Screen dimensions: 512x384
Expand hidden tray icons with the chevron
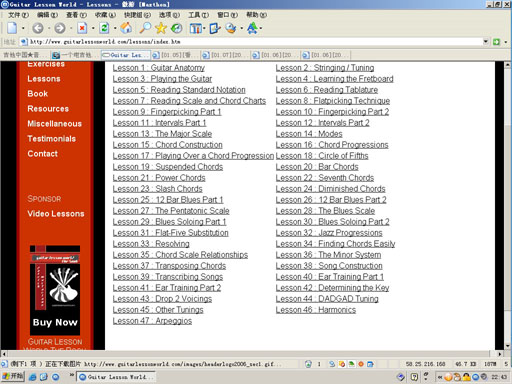[440, 377]
